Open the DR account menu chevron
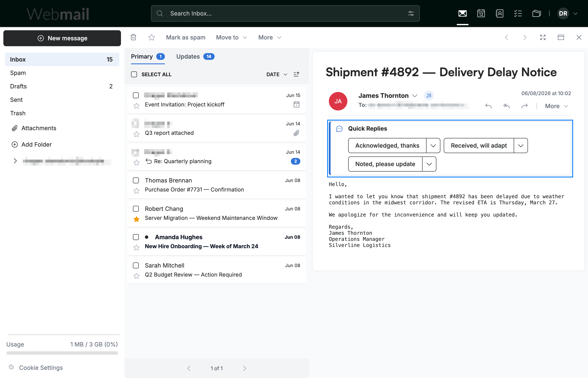The image size is (588, 378). pyautogui.click(x=575, y=13)
